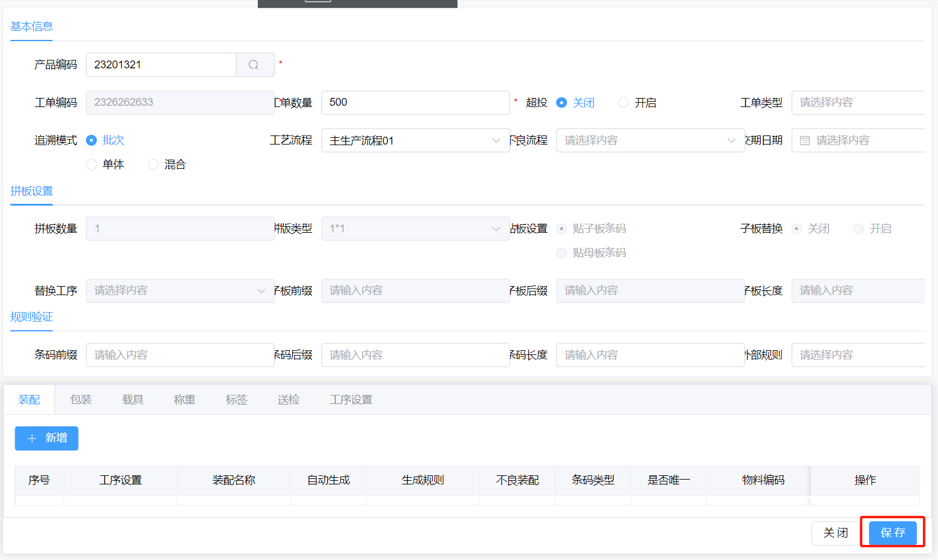This screenshot has width=938, height=560.
Task: Select 单体 traceability mode
Action: pyautogui.click(x=92, y=164)
